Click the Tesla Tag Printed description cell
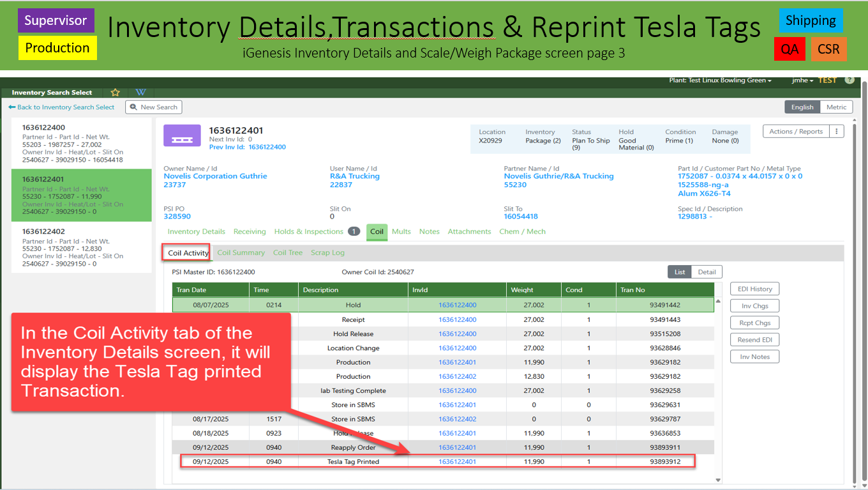 pos(353,462)
